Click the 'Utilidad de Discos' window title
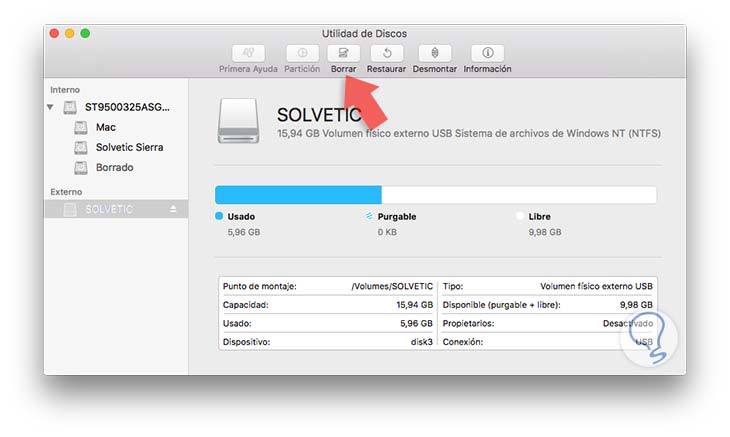The width and height of the screenshot is (730, 437). coord(365,34)
